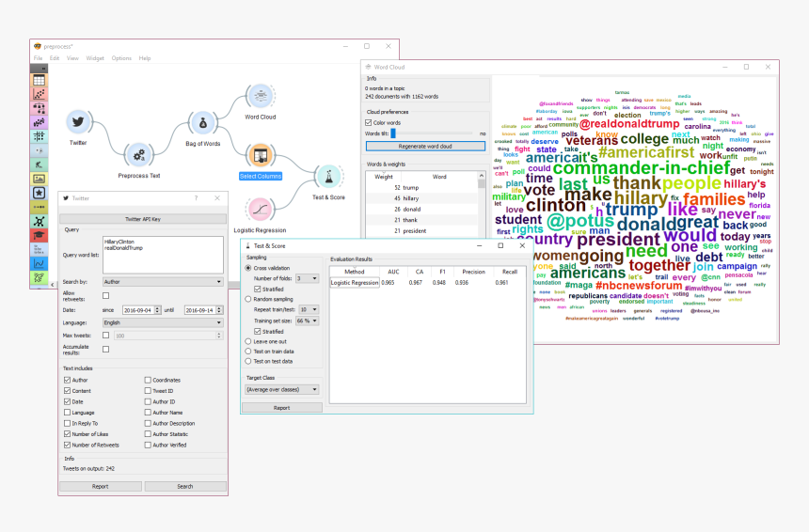Adjust the until date stepper
This screenshot has height=532, width=809.
(219, 310)
